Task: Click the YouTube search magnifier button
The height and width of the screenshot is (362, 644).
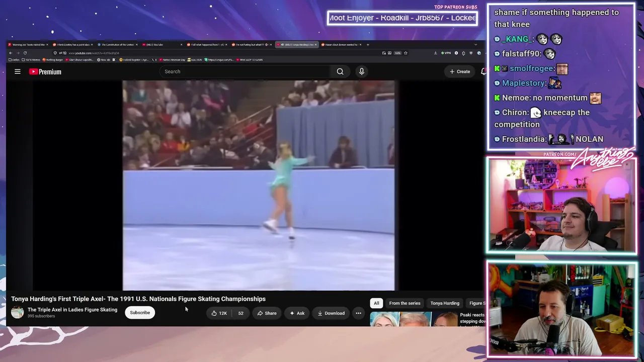Action: click(x=340, y=71)
